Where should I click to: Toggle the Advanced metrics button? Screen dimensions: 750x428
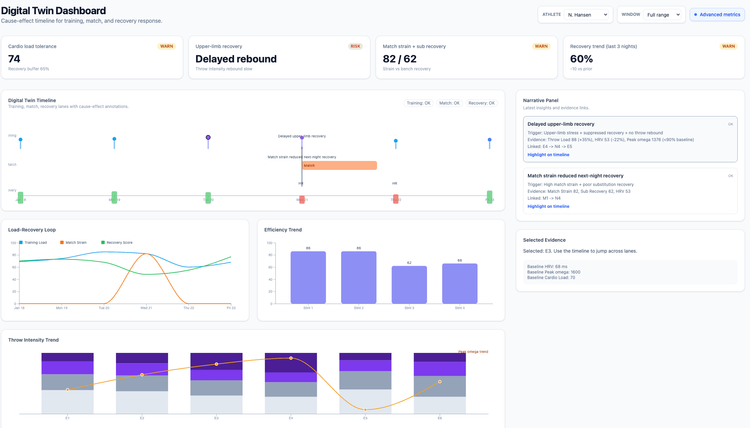[x=716, y=15]
